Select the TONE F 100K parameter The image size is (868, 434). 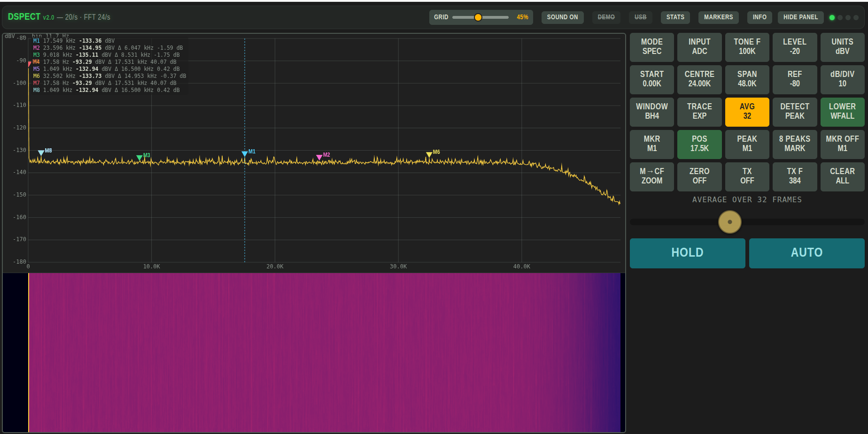coord(747,47)
